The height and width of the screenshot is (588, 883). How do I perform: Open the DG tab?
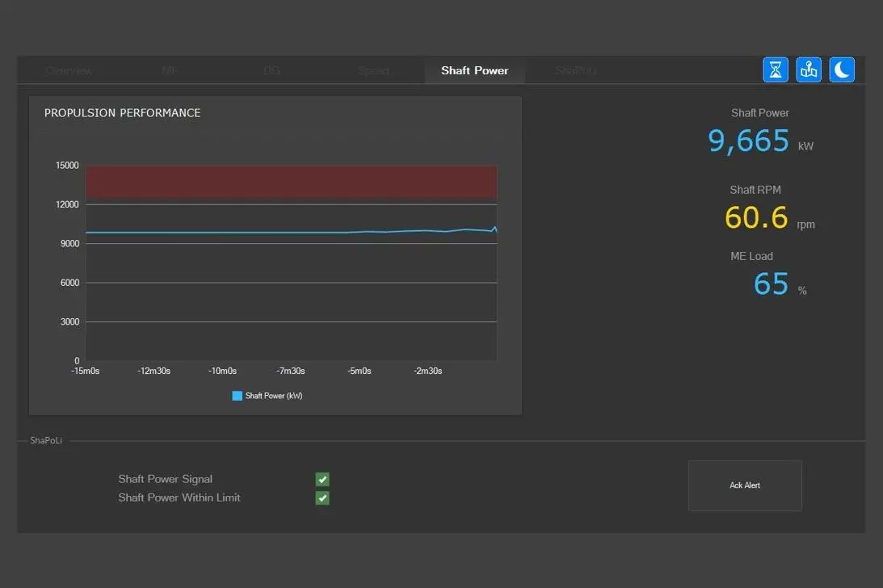click(271, 70)
